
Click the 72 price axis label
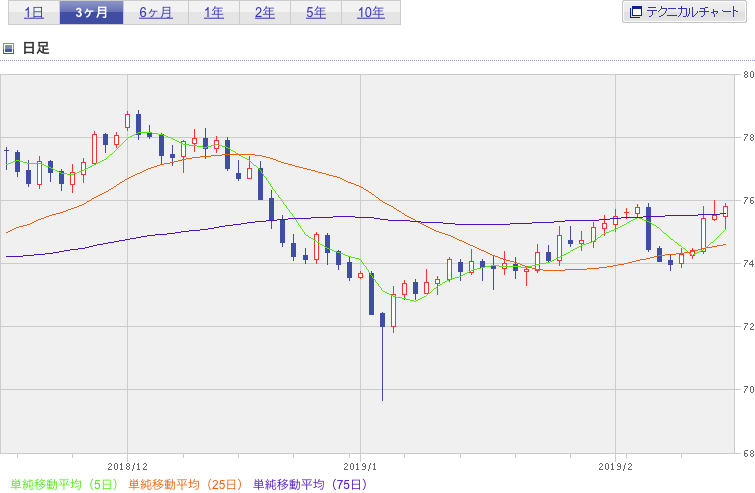coord(748,326)
